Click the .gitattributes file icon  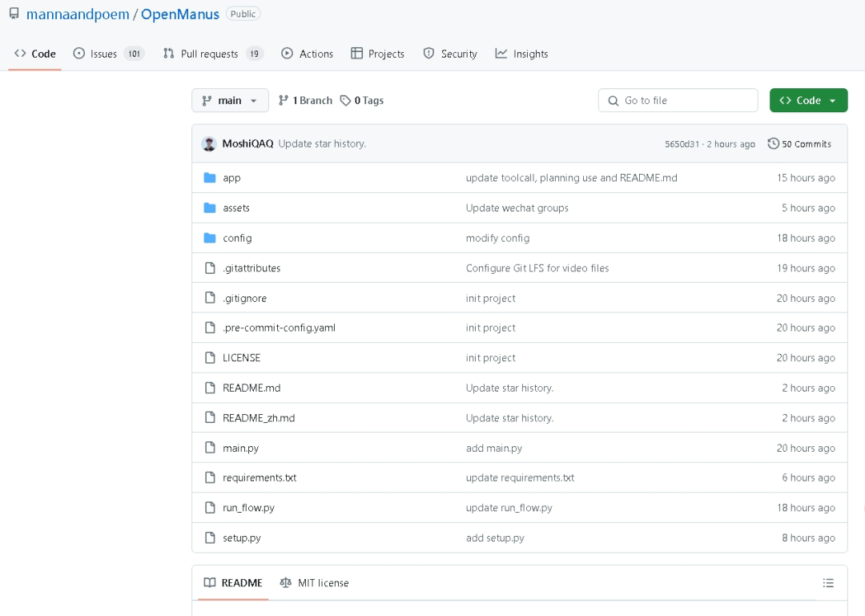coord(210,268)
